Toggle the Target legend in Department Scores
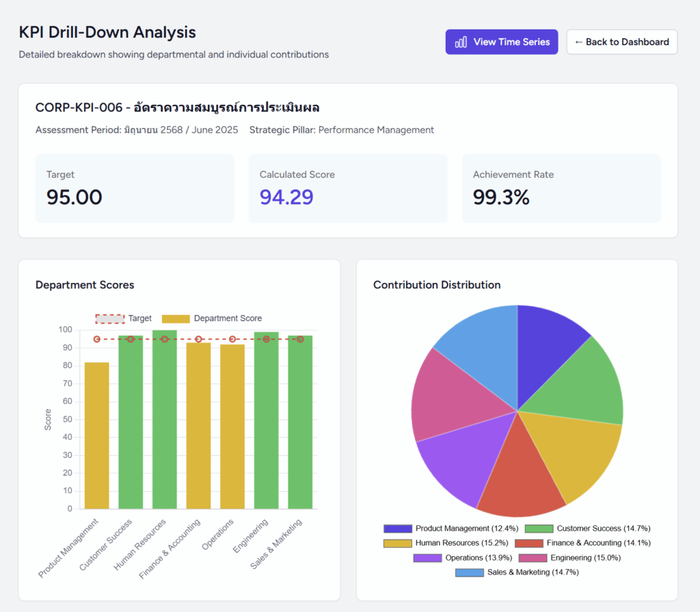Screen dimensions: 700x612 [124, 319]
